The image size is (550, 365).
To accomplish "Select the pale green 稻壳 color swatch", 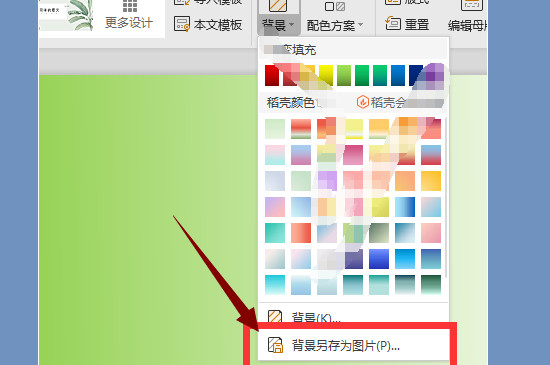I will coord(275,129).
